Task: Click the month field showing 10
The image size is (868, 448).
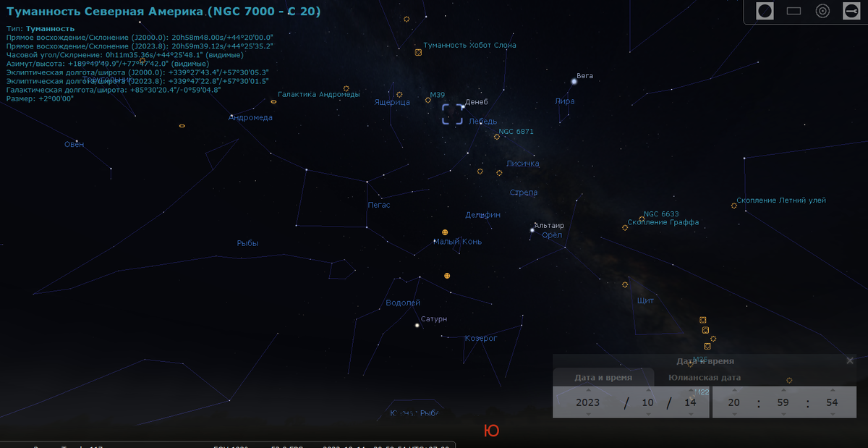Action: (x=647, y=402)
